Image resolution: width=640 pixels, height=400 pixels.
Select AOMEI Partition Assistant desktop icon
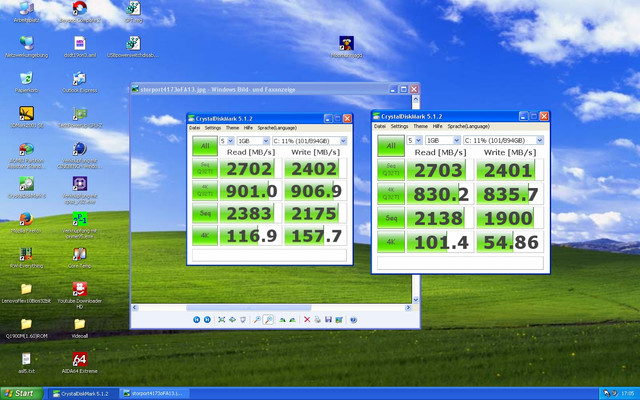27,155
